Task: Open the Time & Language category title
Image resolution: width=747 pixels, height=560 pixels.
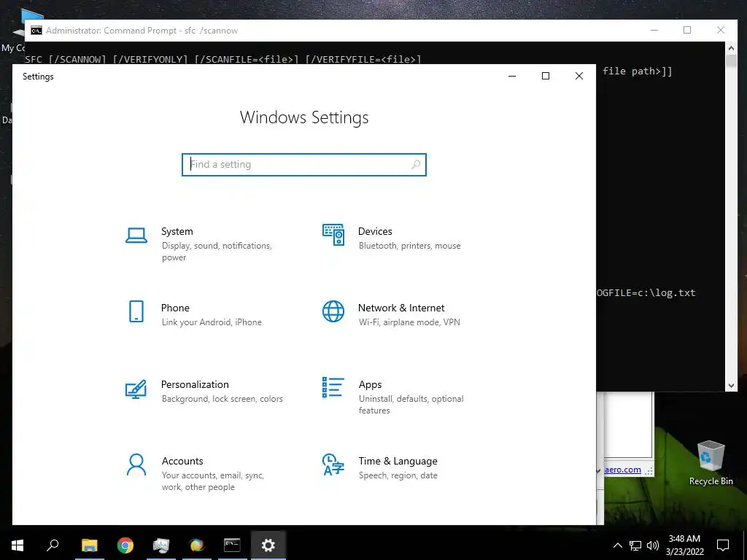Action: (x=398, y=461)
